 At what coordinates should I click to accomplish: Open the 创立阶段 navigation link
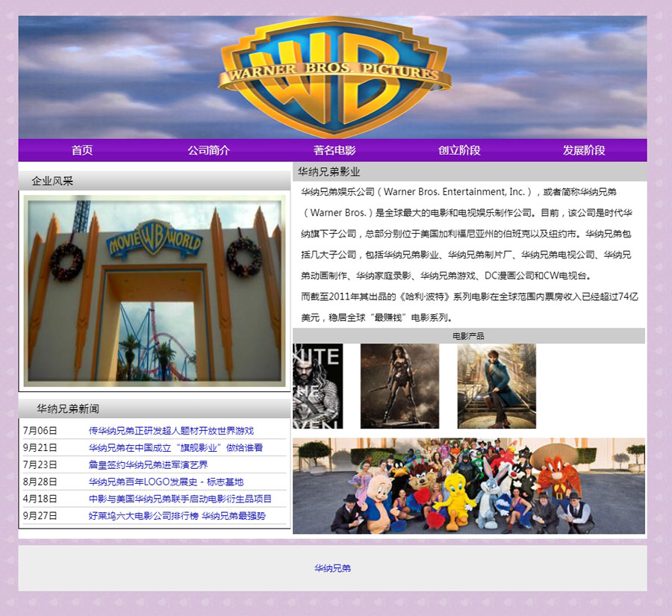point(459,150)
